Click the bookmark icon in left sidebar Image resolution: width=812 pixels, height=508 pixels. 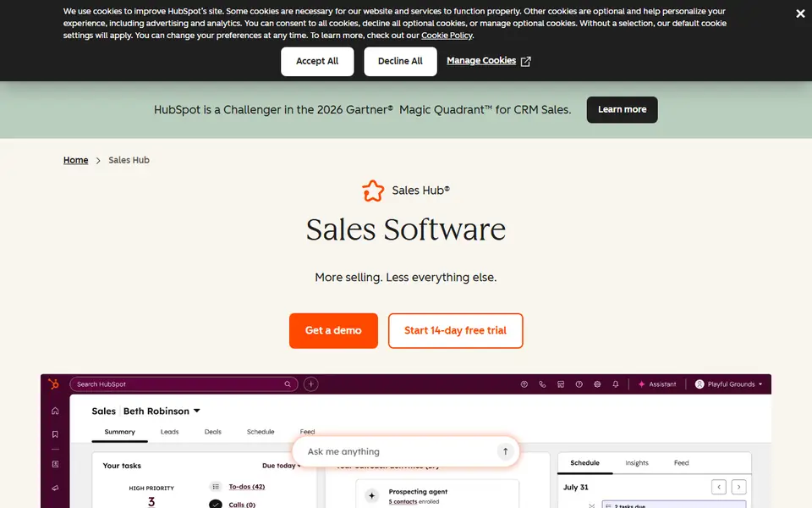click(x=55, y=434)
